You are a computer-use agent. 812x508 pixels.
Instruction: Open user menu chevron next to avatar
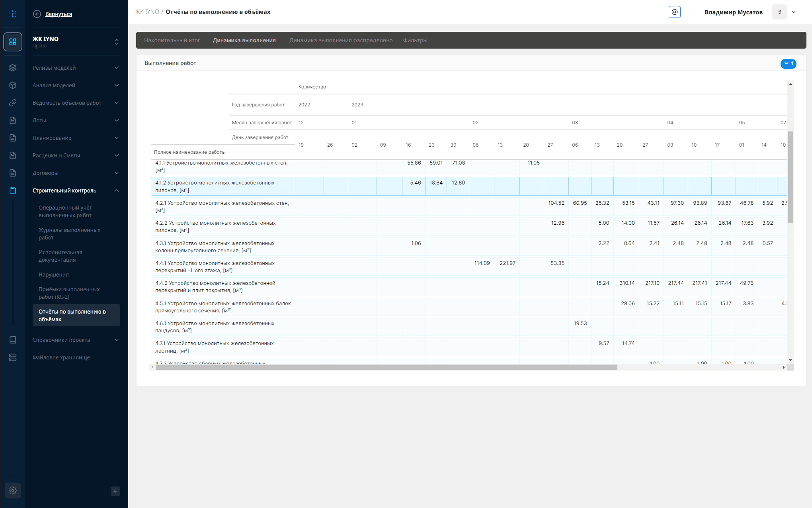pos(794,12)
